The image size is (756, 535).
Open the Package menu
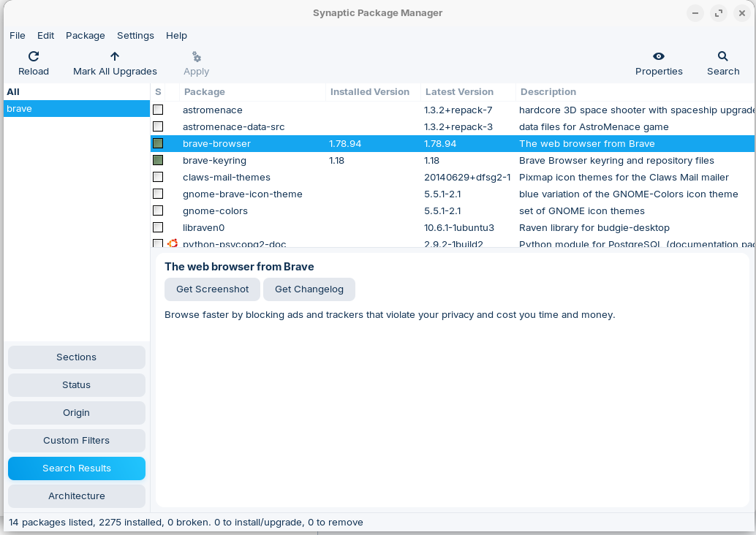[86, 35]
